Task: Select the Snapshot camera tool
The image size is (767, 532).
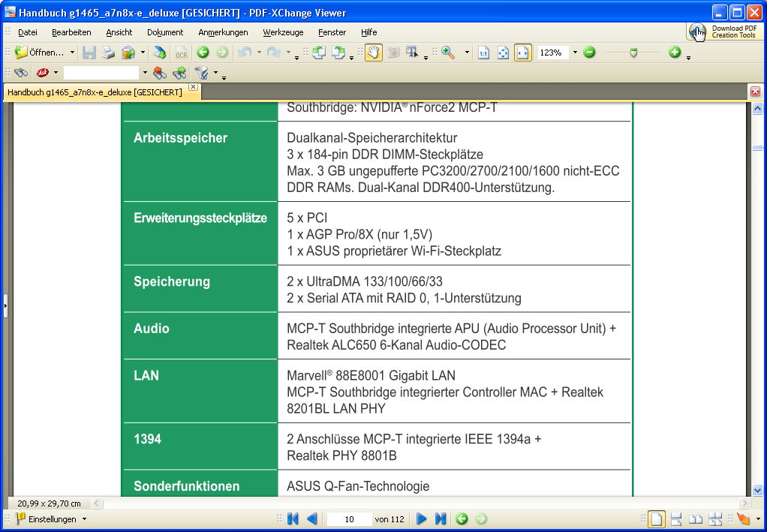Action: coord(393,53)
